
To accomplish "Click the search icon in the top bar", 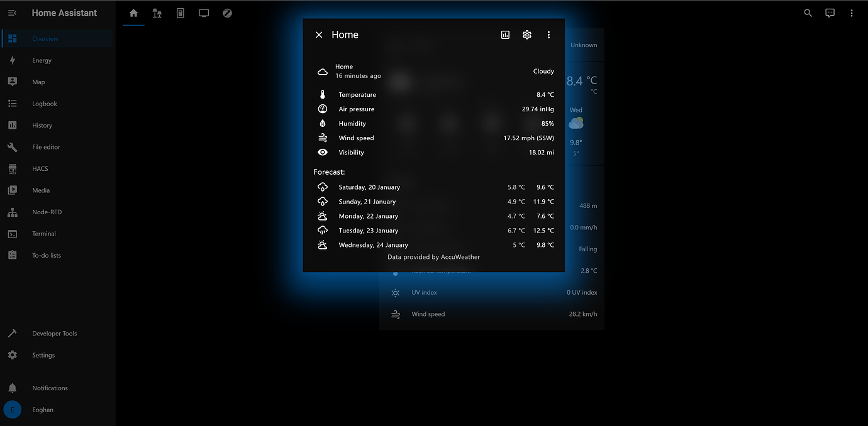I will pyautogui.click(x=808, y=13).
